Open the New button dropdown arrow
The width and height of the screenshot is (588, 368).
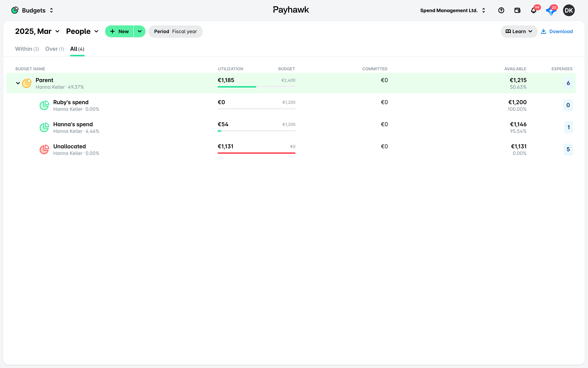[139, 31]
